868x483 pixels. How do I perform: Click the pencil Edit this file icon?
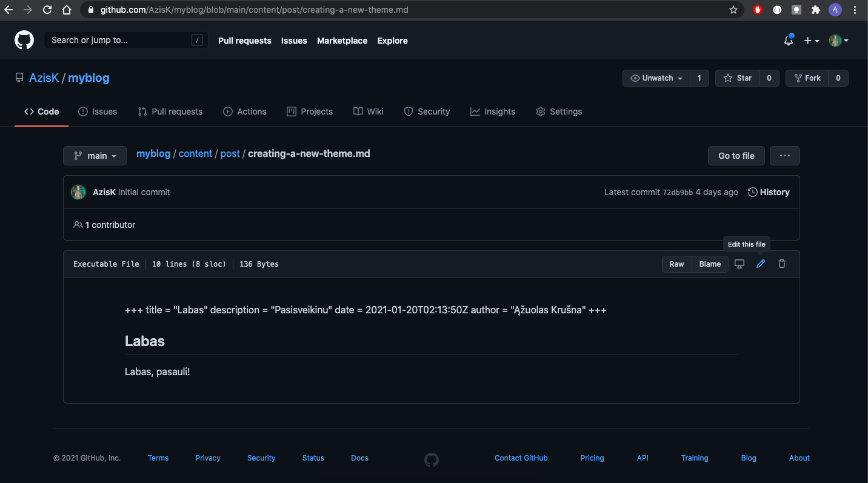point(761,264)
